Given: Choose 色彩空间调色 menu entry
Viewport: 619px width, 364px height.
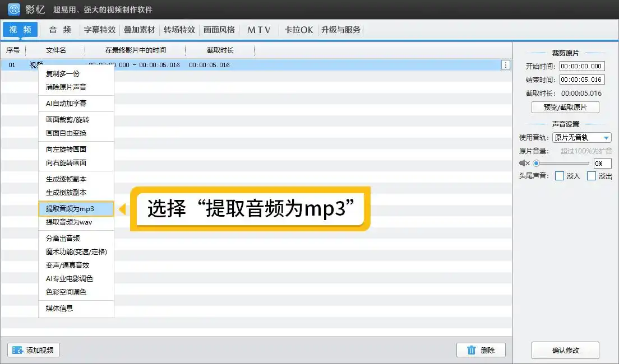Looking at the screenshot, I should [76, 292].
